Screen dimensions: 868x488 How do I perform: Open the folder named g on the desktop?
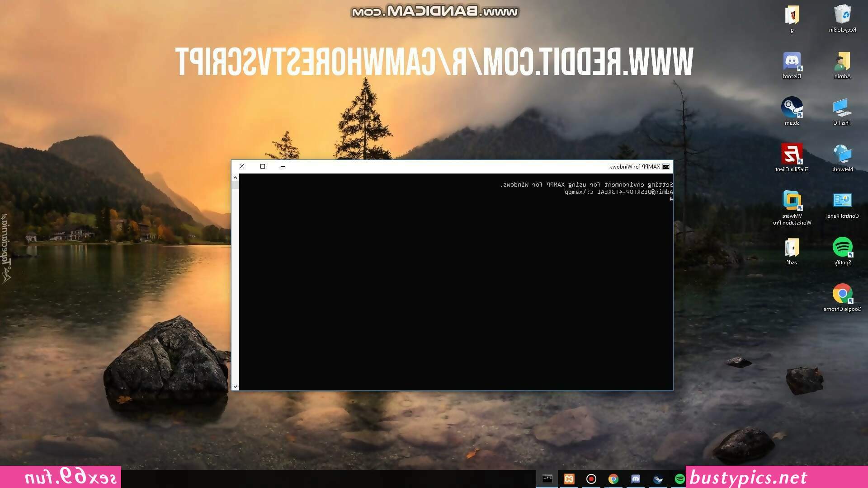click(792, 19)
